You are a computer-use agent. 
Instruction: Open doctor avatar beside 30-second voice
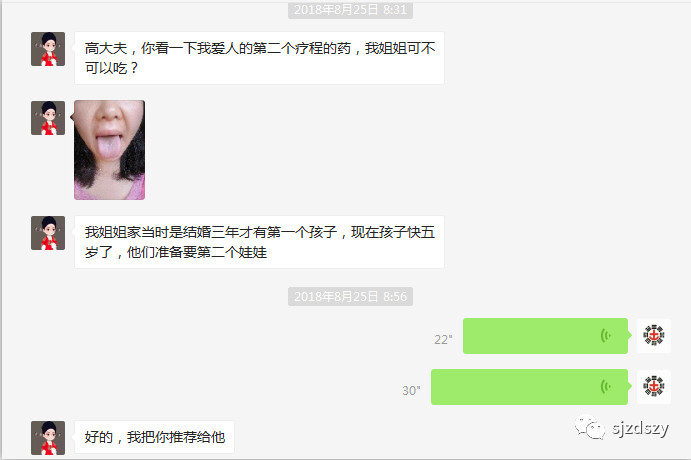[654, 387]
